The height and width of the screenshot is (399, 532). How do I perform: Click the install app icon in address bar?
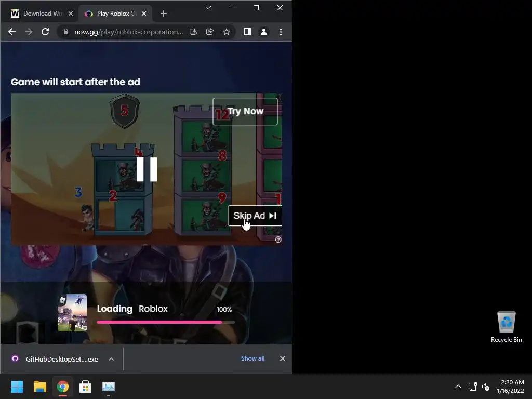coord(193,32)
